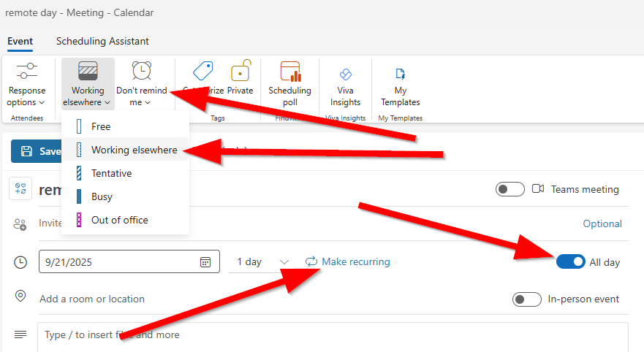Turn on the Teams meeting toggle
Image resolution: width=644 pixels, height=352 pixels.
coord(509,189)
